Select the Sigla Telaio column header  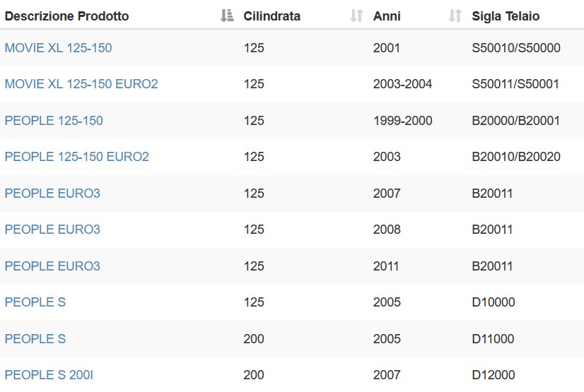coord(506,16)
